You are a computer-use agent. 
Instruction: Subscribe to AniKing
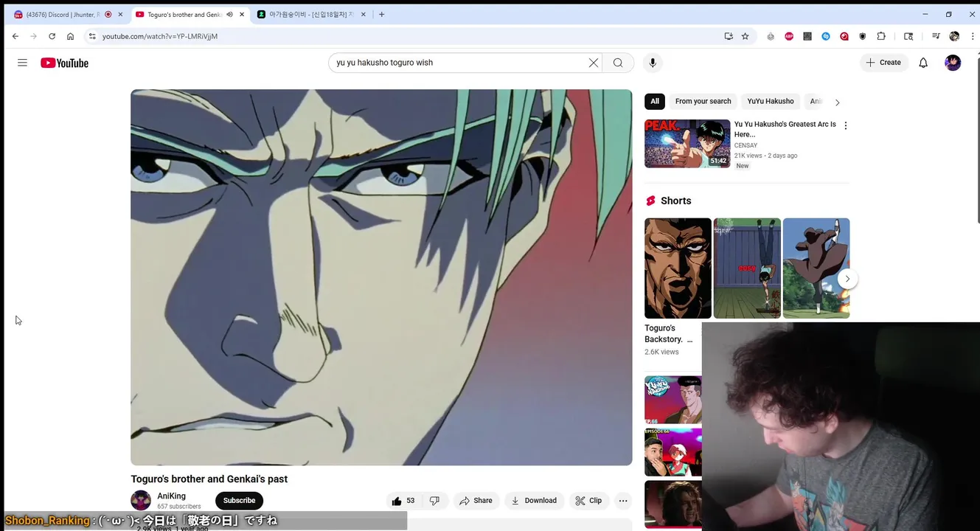239,501
